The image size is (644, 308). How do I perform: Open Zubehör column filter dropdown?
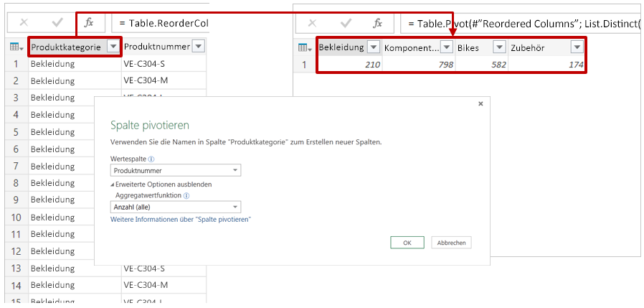click(x=577, y=47)
